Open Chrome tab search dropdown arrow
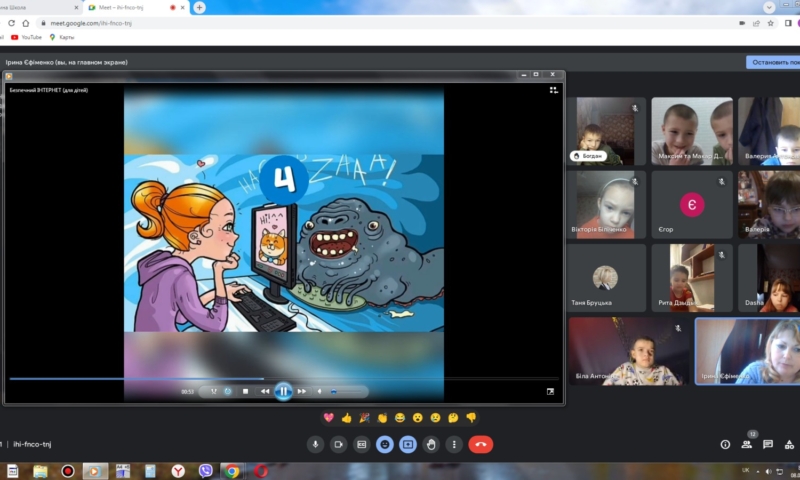The height and width of the screenshot is (480, 800). tap(769, 7)
